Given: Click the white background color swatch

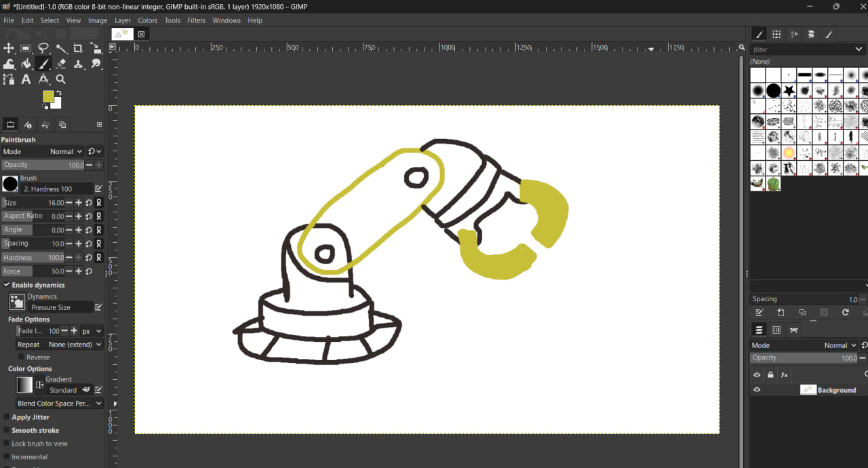Looking at the screenshot, I should point(57,104).
